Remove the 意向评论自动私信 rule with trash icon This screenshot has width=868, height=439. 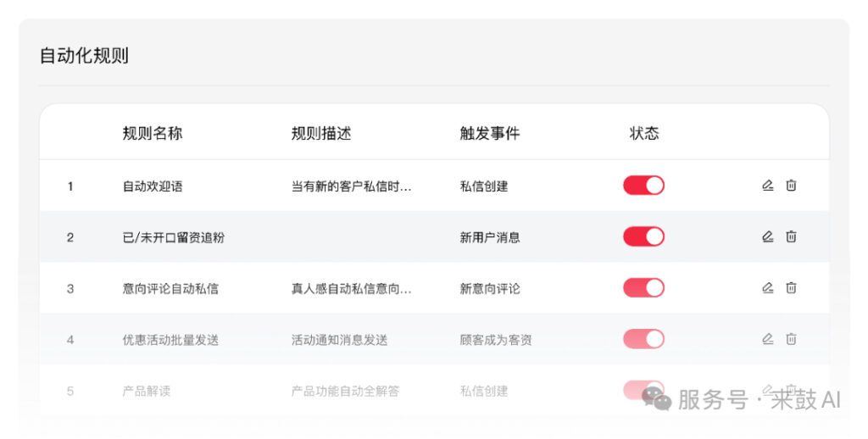(791, 288)
